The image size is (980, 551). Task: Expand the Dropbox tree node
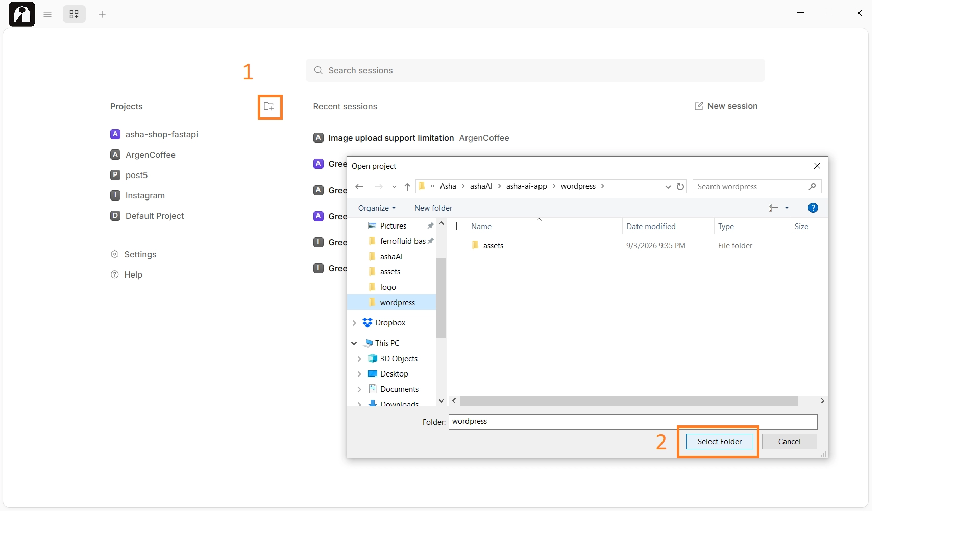coord(354,323)
